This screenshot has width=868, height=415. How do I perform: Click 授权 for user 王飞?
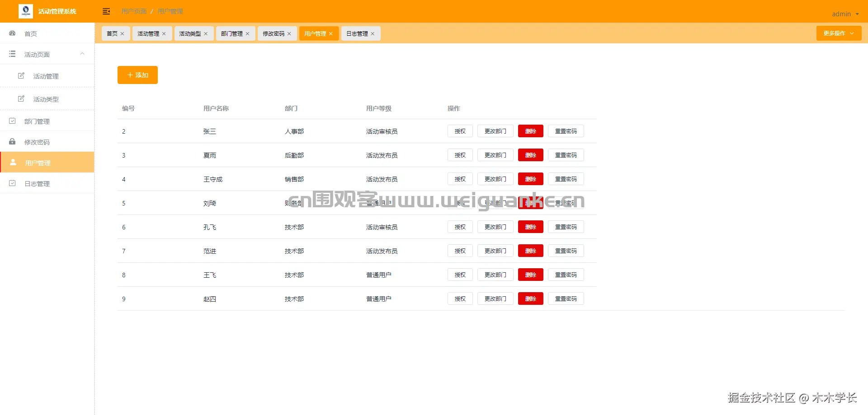(x=460, y=275)
